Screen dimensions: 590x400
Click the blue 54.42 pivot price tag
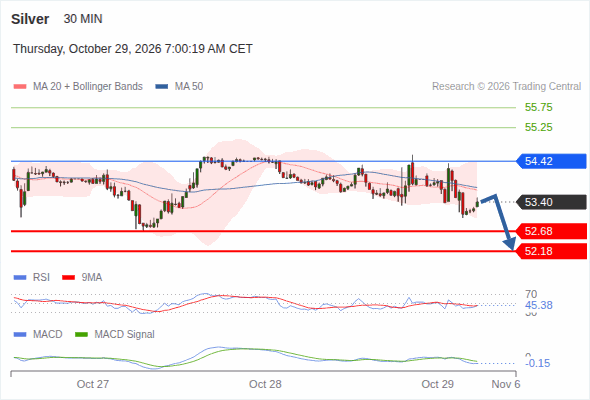coord(550,161)
